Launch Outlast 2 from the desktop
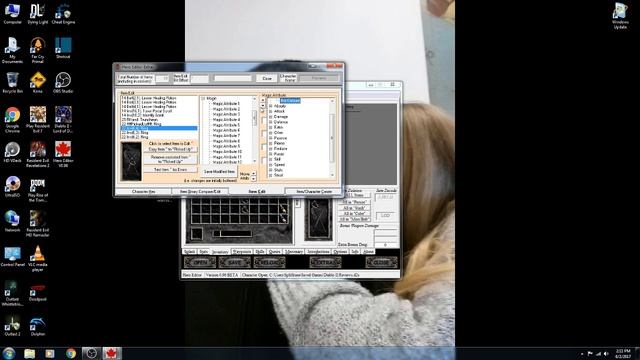The width and height of the screenshot is (640, 360). pyautogui.click(x=12, y=326)
